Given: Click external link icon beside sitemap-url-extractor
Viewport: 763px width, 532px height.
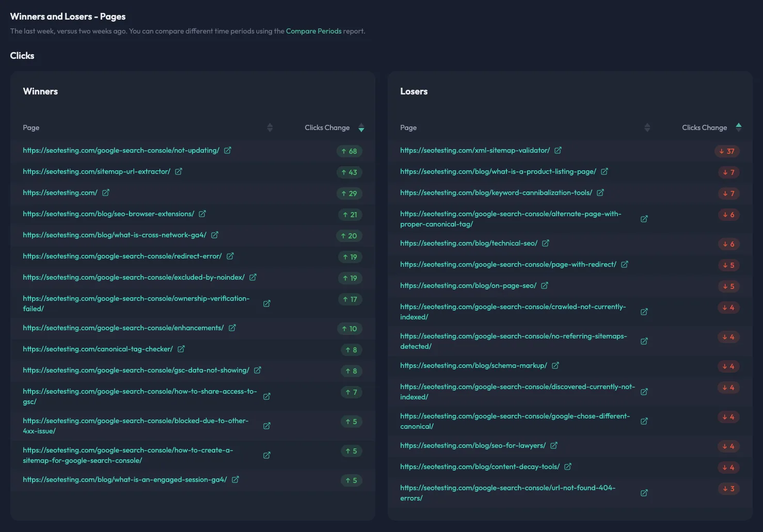Looking at the screenshot, I should click(178, 172).
